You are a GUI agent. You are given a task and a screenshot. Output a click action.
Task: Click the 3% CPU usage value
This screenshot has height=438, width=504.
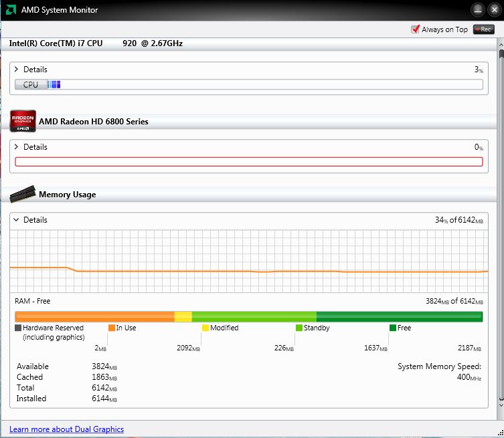point(479,70)
